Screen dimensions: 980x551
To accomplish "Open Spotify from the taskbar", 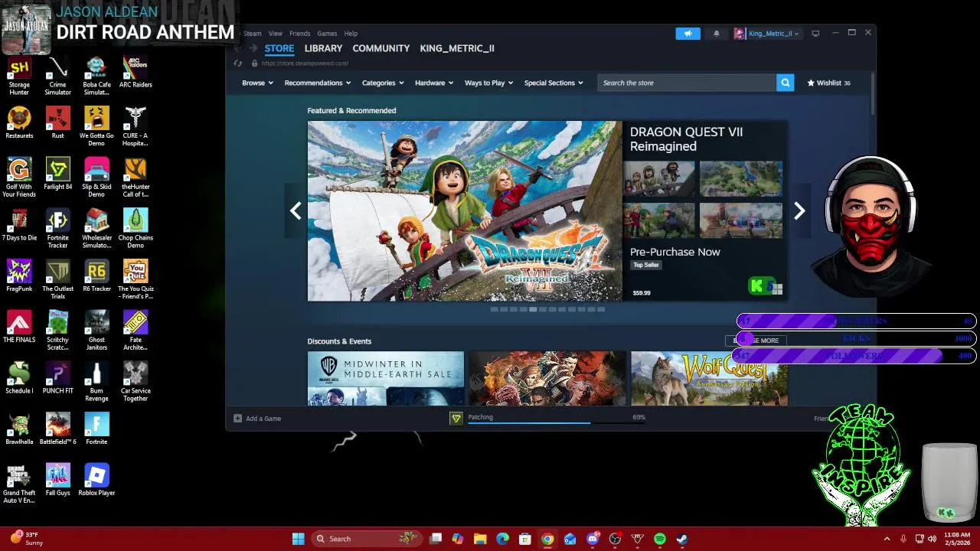I will click(660, 539).
